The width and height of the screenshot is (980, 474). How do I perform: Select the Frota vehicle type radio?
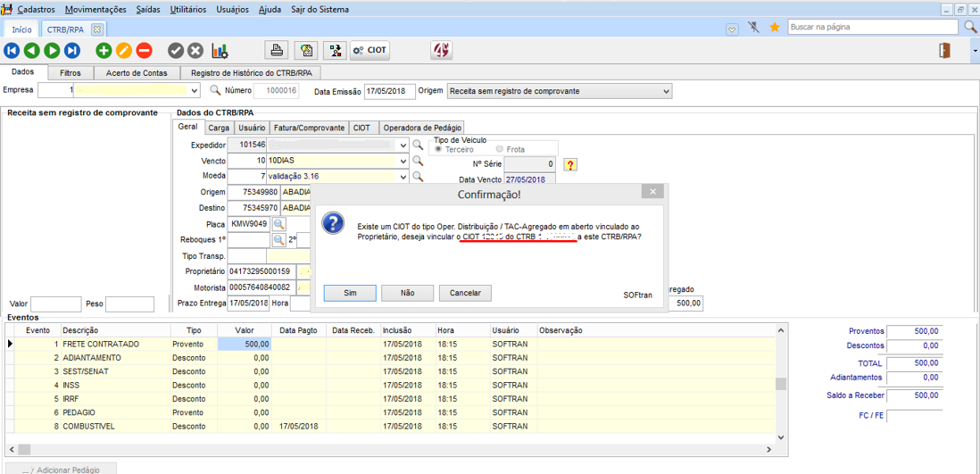(x=500, y=149)
